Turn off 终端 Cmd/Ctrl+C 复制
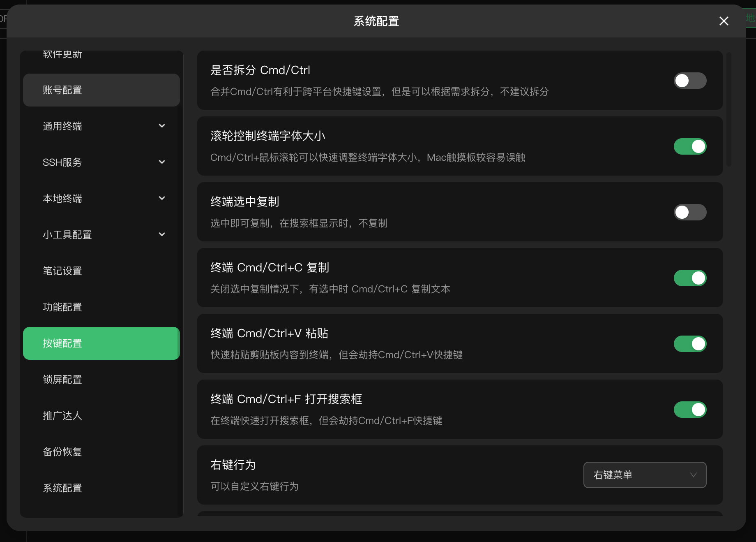The width and height of the screenshot is (756, 542). [x=690, y=278]
